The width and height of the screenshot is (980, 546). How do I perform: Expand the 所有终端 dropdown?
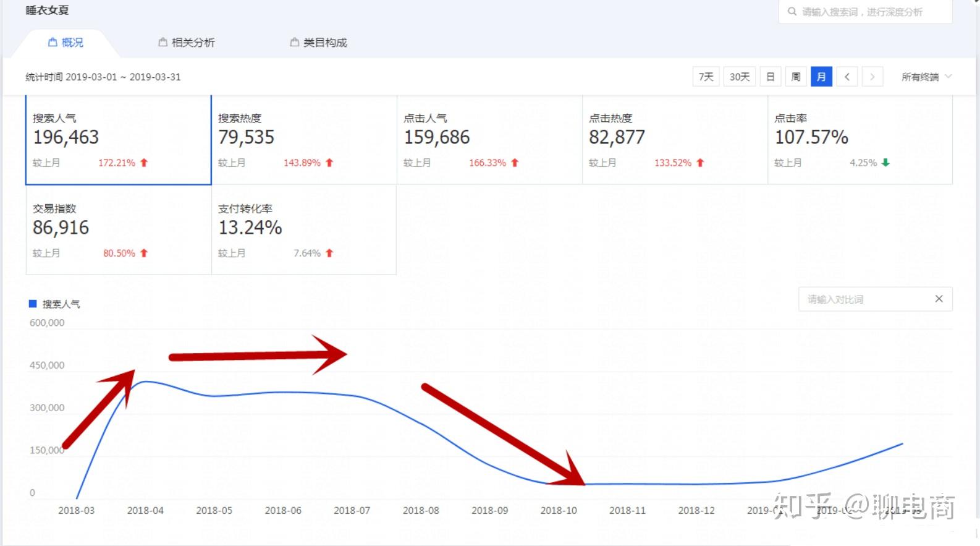[x=926, y=77]
